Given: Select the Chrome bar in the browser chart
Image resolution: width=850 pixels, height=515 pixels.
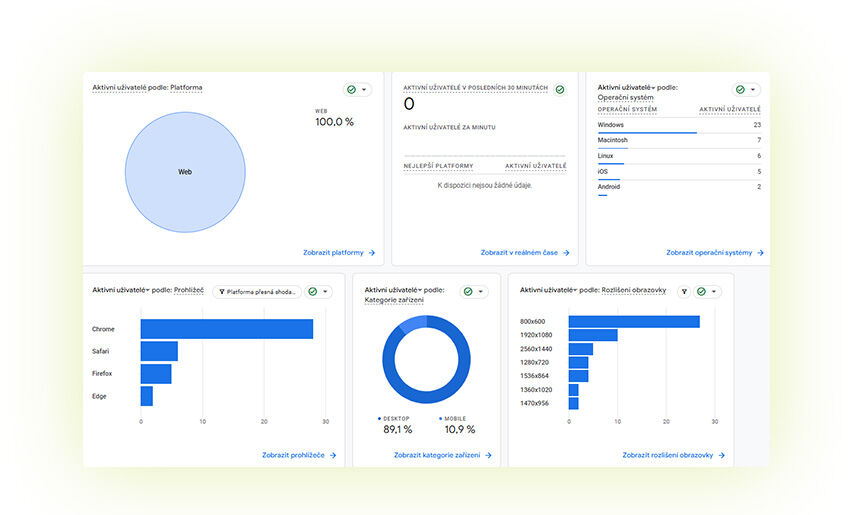Looking at the screenshot, I should 226,329.
